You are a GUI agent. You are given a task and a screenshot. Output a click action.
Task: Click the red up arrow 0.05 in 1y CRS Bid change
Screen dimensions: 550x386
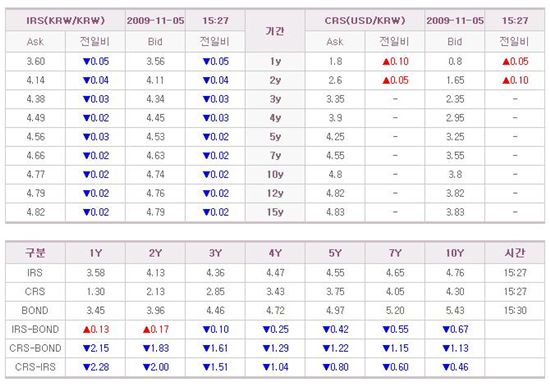tap(515, 61)
